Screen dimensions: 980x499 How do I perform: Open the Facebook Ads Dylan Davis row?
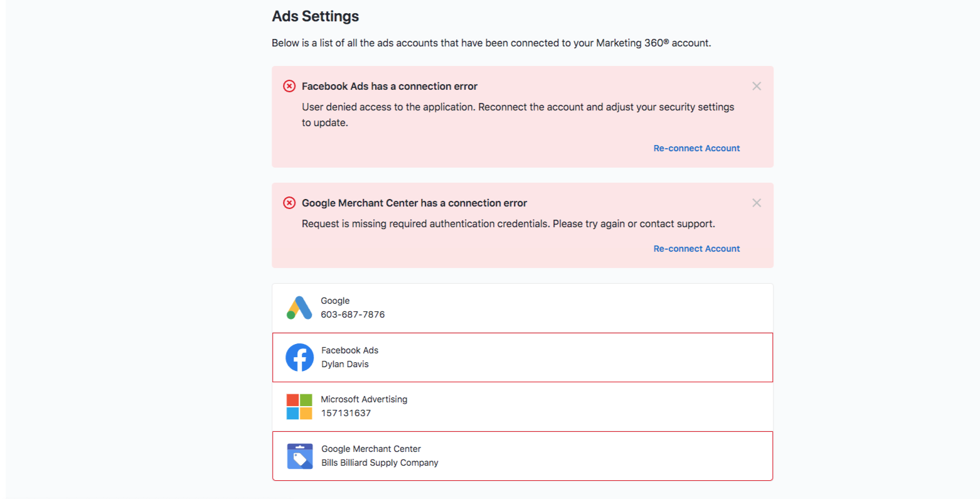click(x=523, y=357)
